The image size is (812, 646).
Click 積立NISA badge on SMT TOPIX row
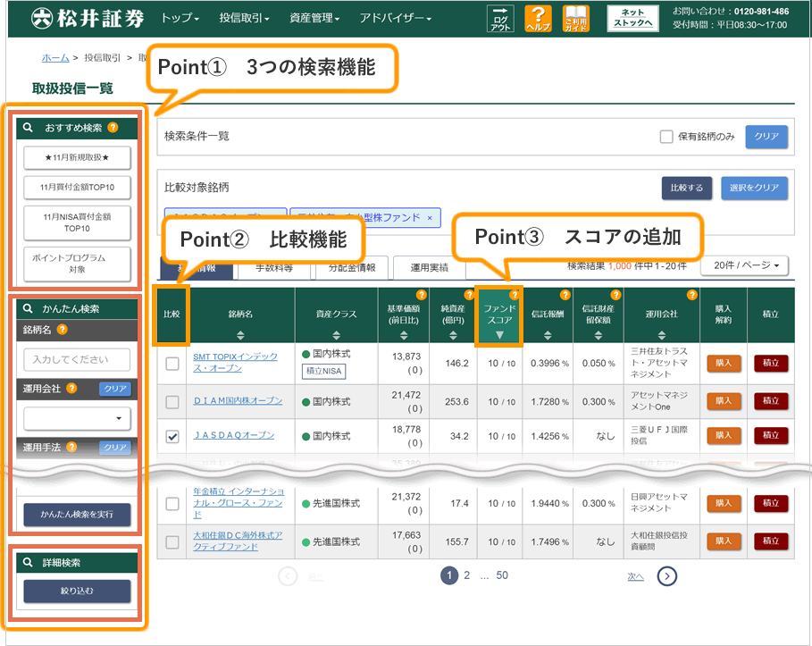point(323,371)
